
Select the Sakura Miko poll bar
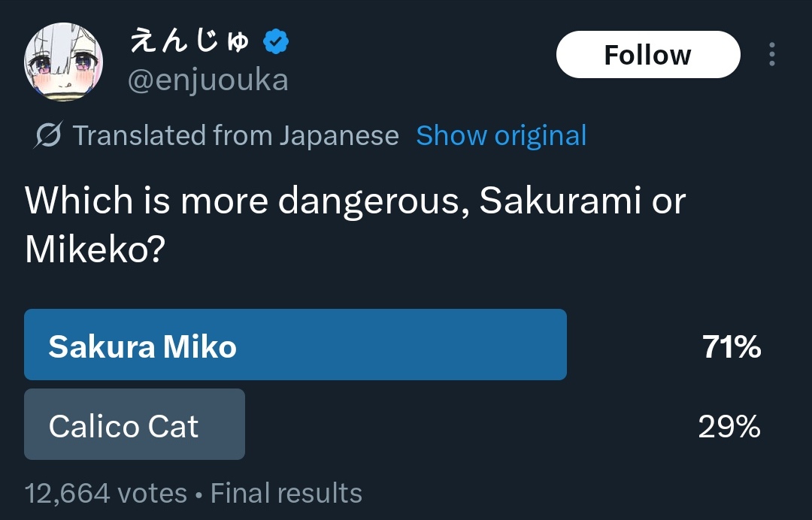pyautogui.click(x=295, y=345)
